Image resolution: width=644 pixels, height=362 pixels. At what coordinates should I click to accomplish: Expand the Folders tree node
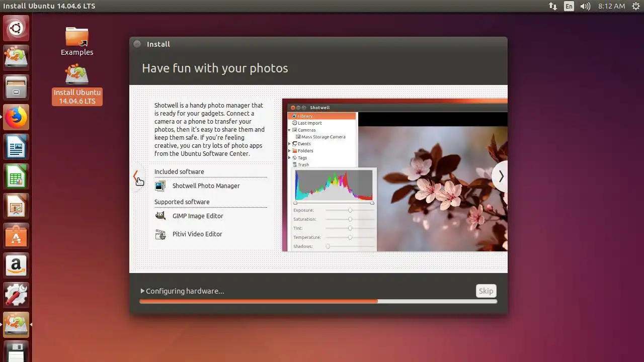pyautogui.click(x=290, y=151)
